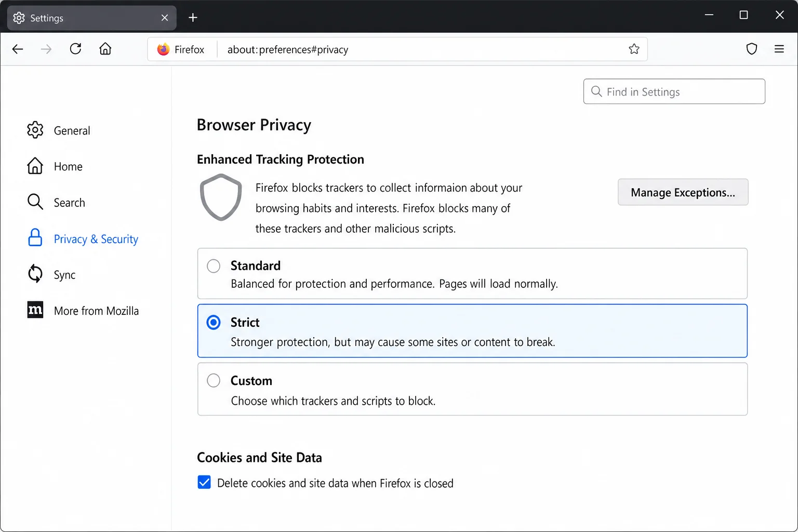The height and width of the screenshot is (532, 798).
Task: Click the Privacy & Security lock icon
Action: (x=35, y=237)
